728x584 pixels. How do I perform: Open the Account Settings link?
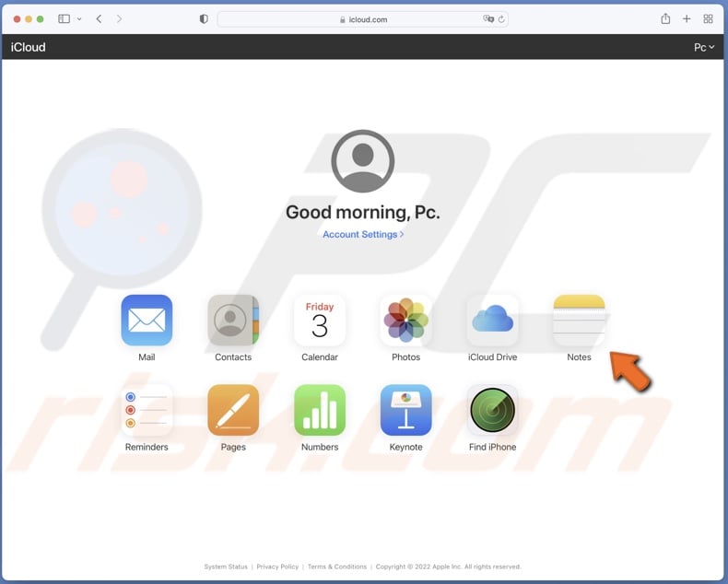[363, 235]
